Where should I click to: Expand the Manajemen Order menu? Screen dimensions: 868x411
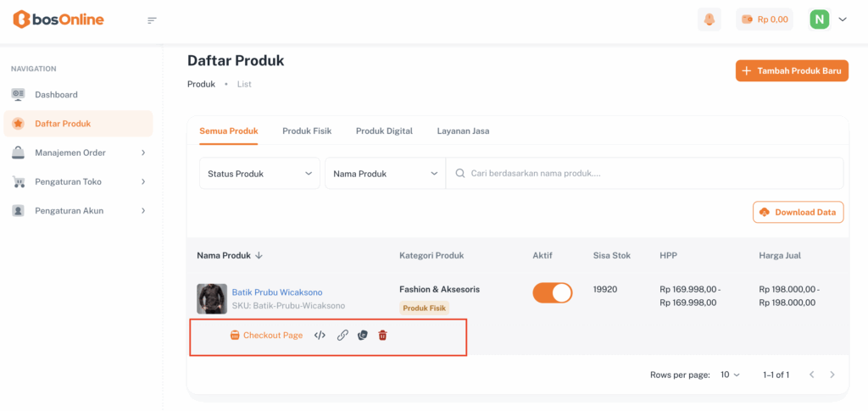point(78,153)
